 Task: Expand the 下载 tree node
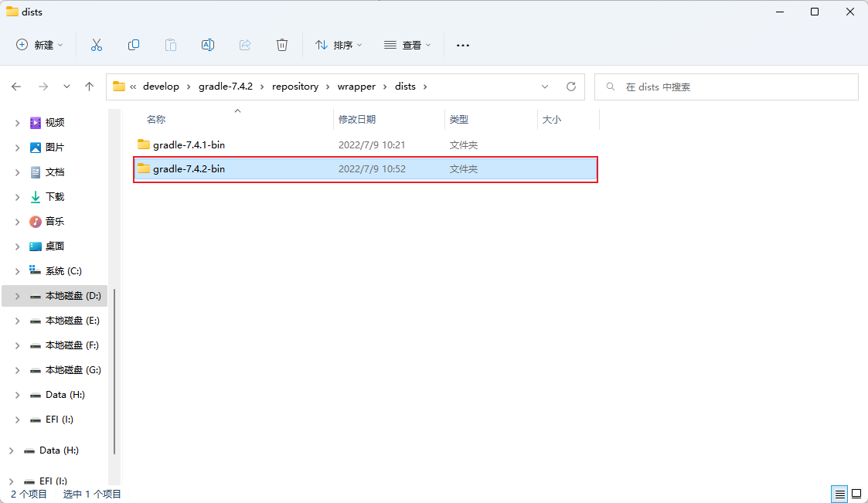(x=17, y=197)
